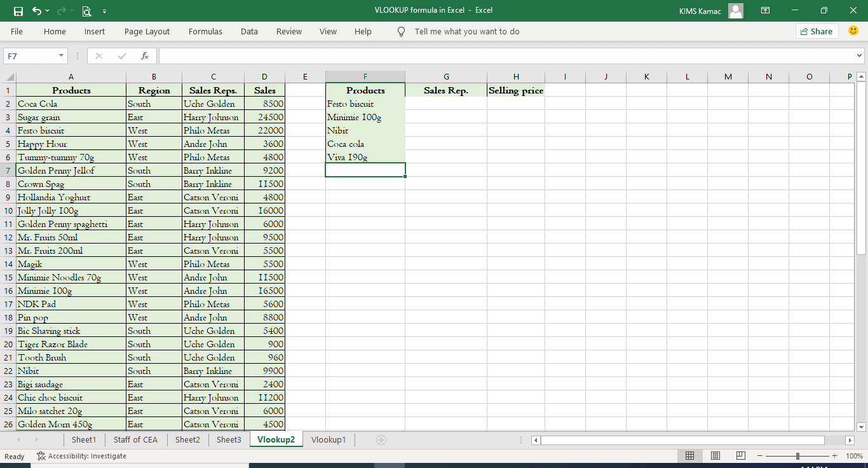Toggle Page Break Preview in the status bar
This screenshot has height=468, width=868.
(740, 455)
